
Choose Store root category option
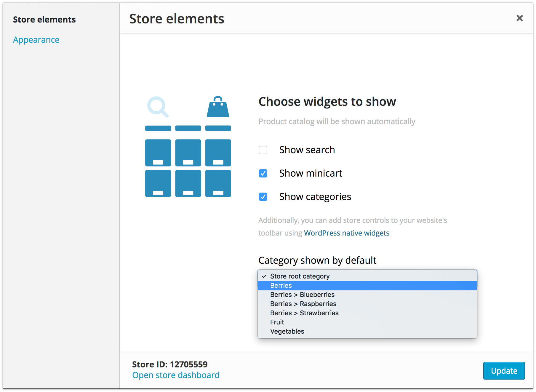tap(367, 276)
